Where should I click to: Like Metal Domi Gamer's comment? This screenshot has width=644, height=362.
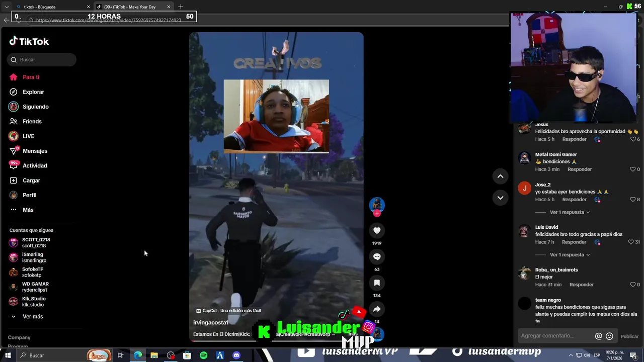633,169
